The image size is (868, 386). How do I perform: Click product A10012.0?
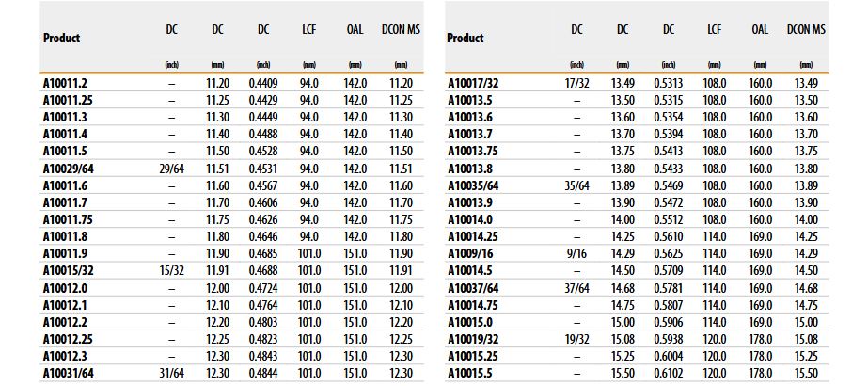pos(65,288)
